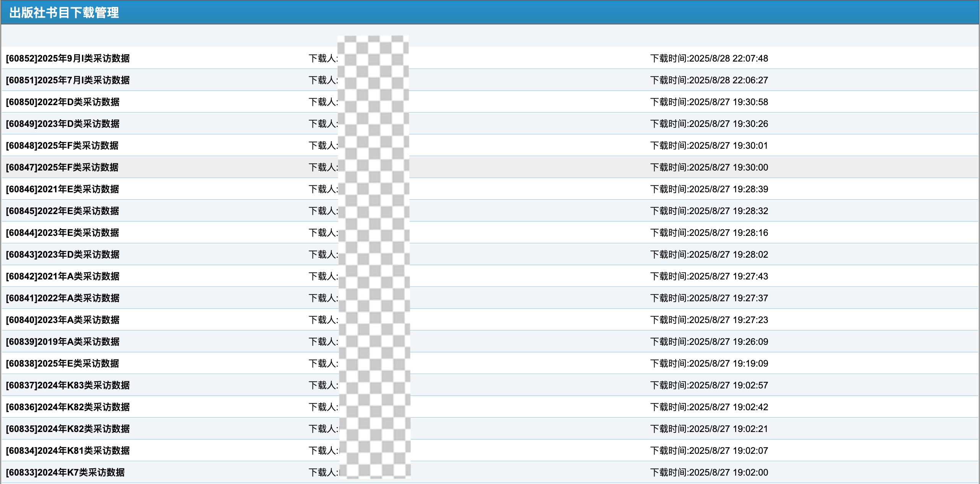Click download time 2025/8/27 19:19:09
Screen dimensions: 980x484
709,364
